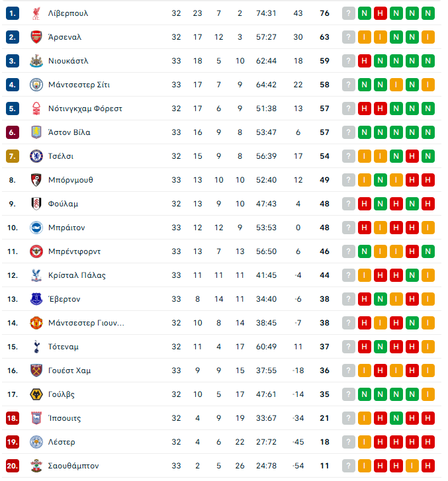
Task: Click Wolves' orange I form badge
Action: click(427, 394)
